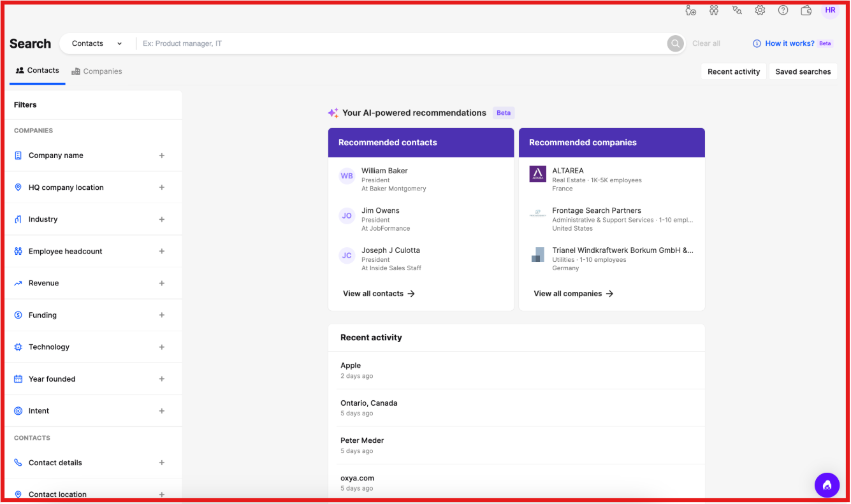Expand the Intent filter
This screenshot has height=504, width=851.
162,411
